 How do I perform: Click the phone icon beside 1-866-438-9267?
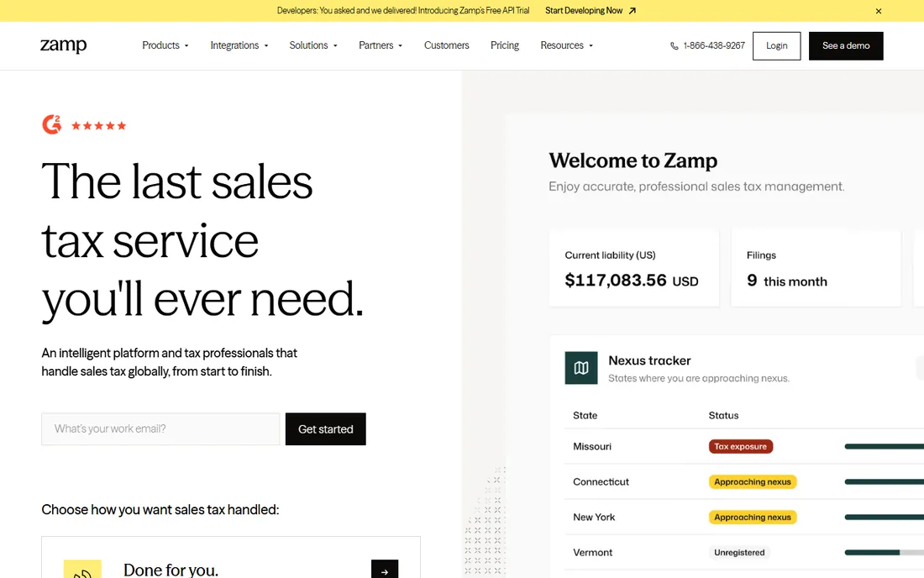click(675, 46)
